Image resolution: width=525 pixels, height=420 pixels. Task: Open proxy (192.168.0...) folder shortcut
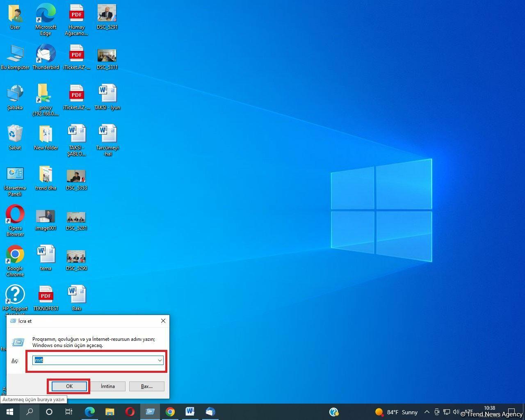[46, 100]
